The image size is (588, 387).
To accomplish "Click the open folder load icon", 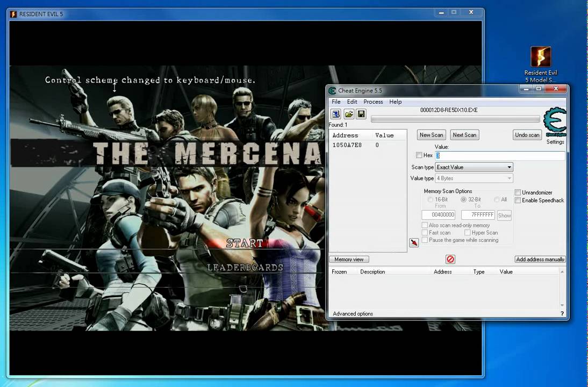I will coord(349,114).
